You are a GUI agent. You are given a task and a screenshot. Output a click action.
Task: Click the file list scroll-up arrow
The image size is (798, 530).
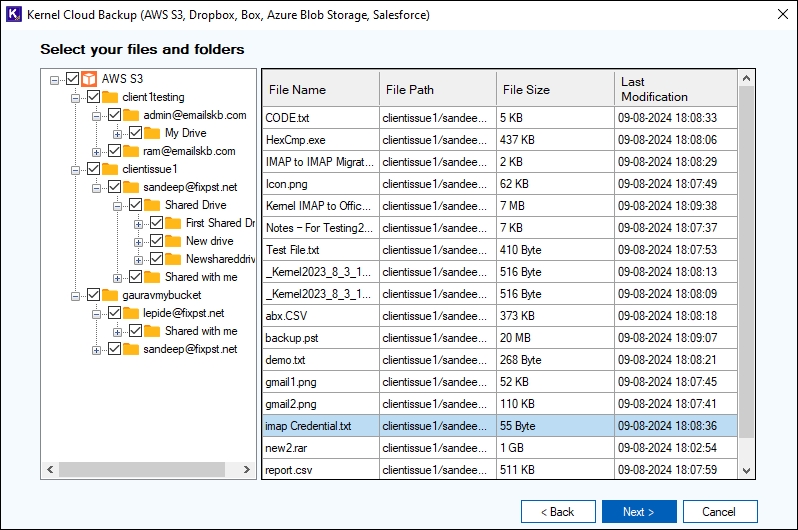746,78
